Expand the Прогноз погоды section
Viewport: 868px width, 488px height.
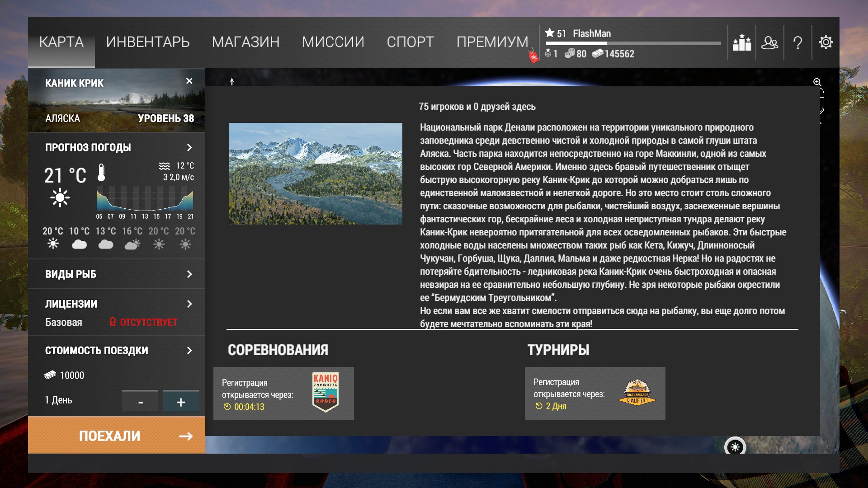coord(189,148)
